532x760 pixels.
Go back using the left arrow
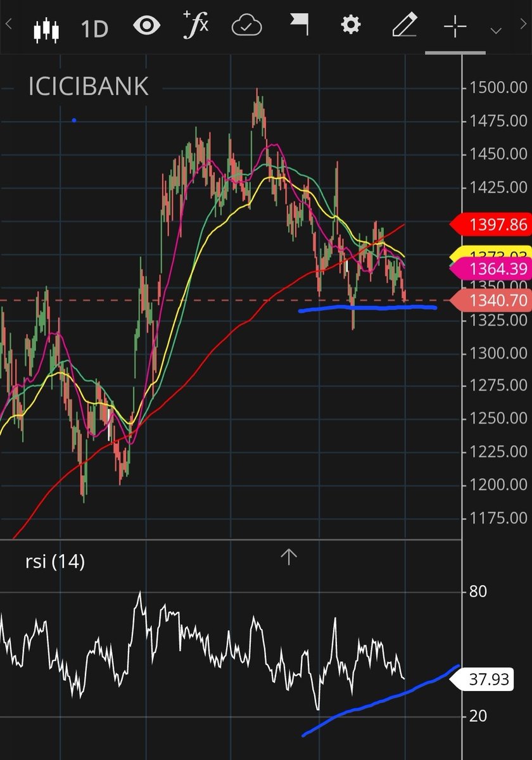9,25
